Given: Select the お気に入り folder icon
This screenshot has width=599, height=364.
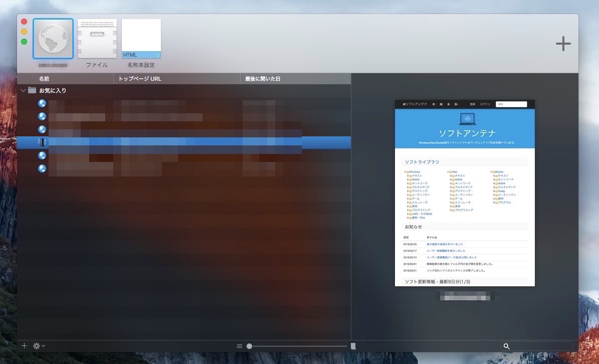Looking at the screenshot, I should (32, 90).
